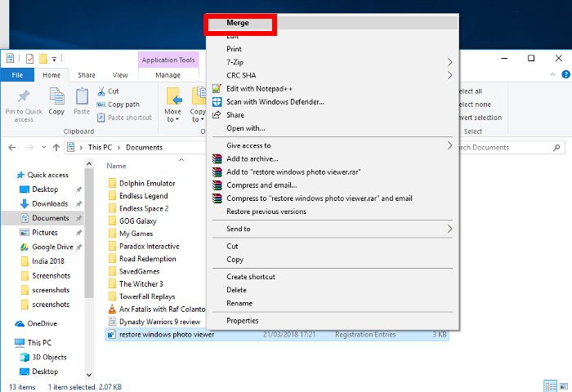The height and width of the screenshot is (392, 572).
Task: Expand the 7-Zip submenu
Action: [332, 62]
